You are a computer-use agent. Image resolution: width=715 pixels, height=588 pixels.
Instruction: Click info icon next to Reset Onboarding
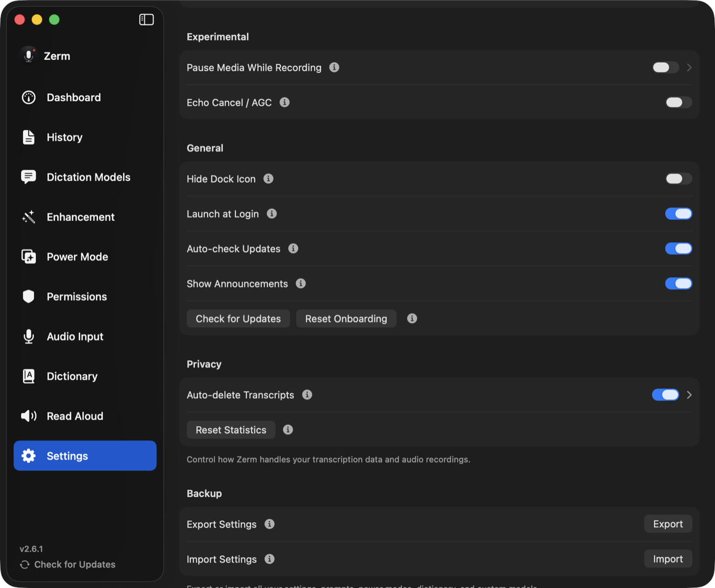[x=413, y=318]
